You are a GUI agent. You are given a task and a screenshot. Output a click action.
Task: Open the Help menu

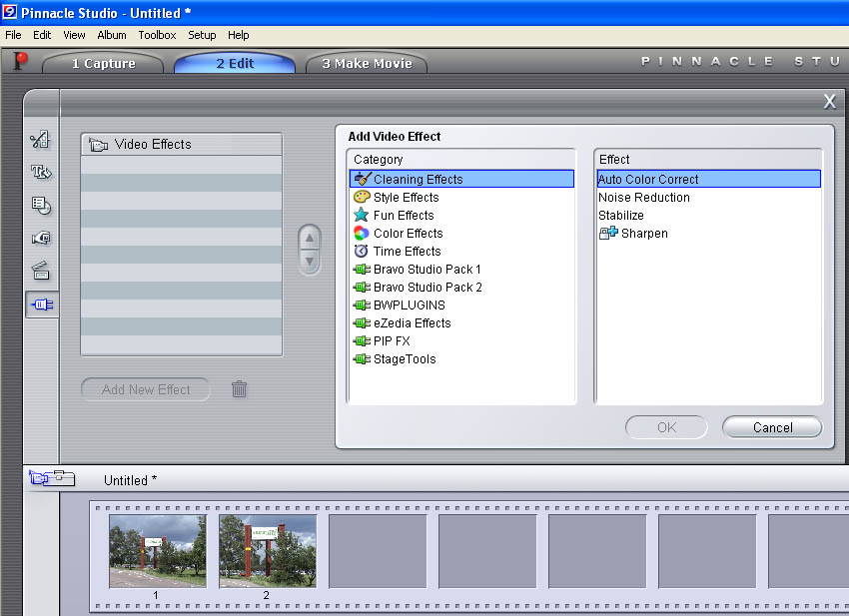tap(239, 35)
